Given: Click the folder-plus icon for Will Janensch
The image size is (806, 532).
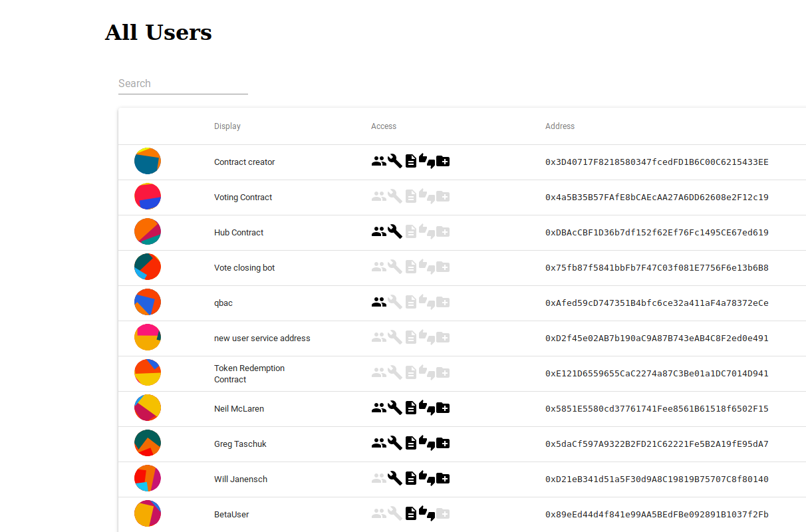Looking at the screenshot, I should point(443,479).
